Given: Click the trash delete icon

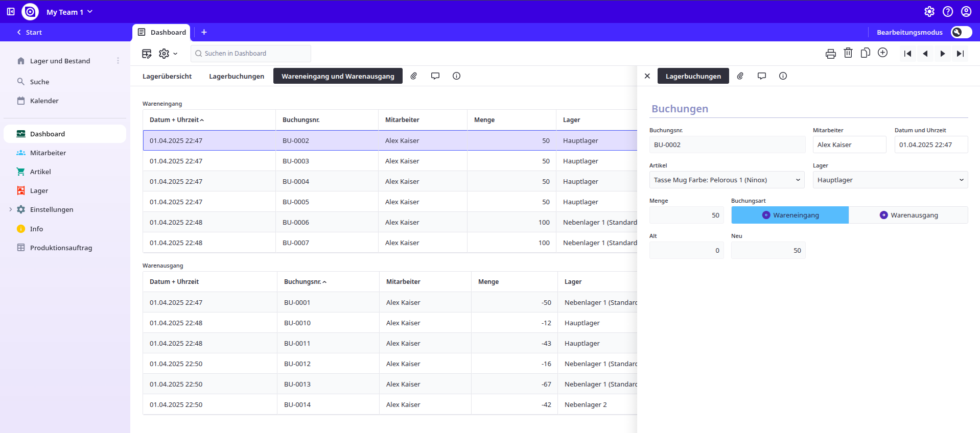Looking at the screenshot, I should pyautogui.click(x=848, y=53).
